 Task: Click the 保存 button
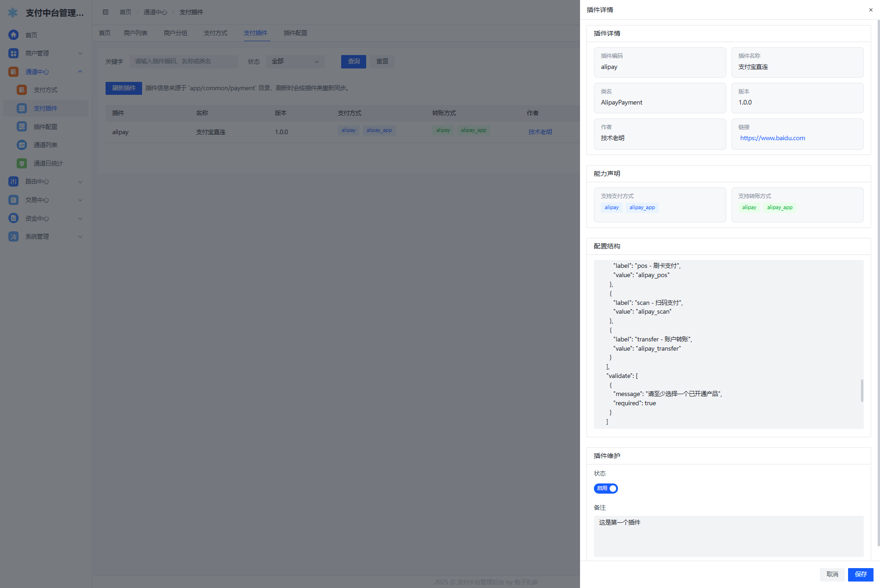pyautogui.click(x=861, y=574)
